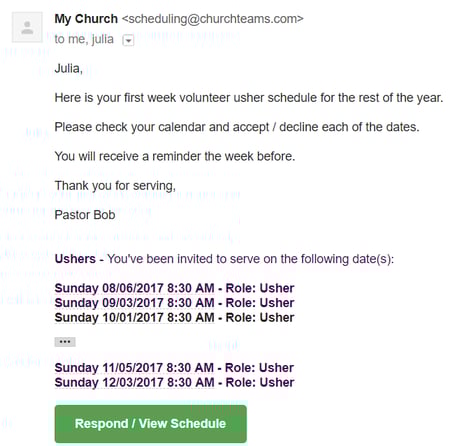467x446 pixels.
Task: Click the Respond / View Schedule button
Action: 151,423
